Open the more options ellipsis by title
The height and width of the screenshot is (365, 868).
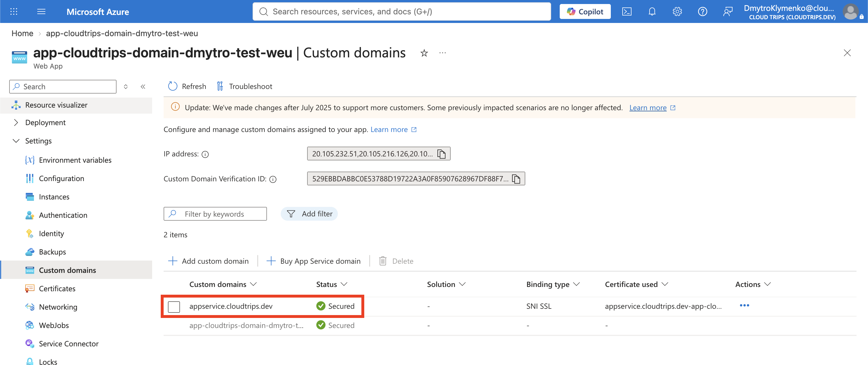click(442, 53)
